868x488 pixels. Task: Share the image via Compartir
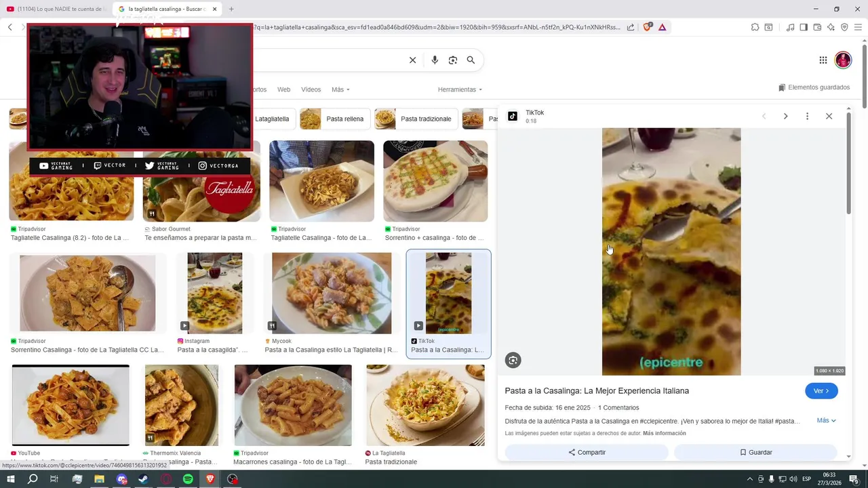(587, 452)
